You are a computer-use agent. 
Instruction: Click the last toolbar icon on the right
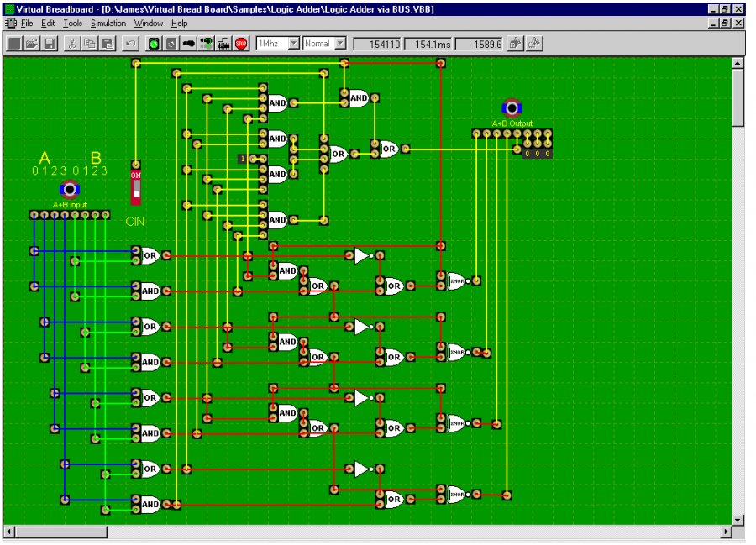click(534, 44)
